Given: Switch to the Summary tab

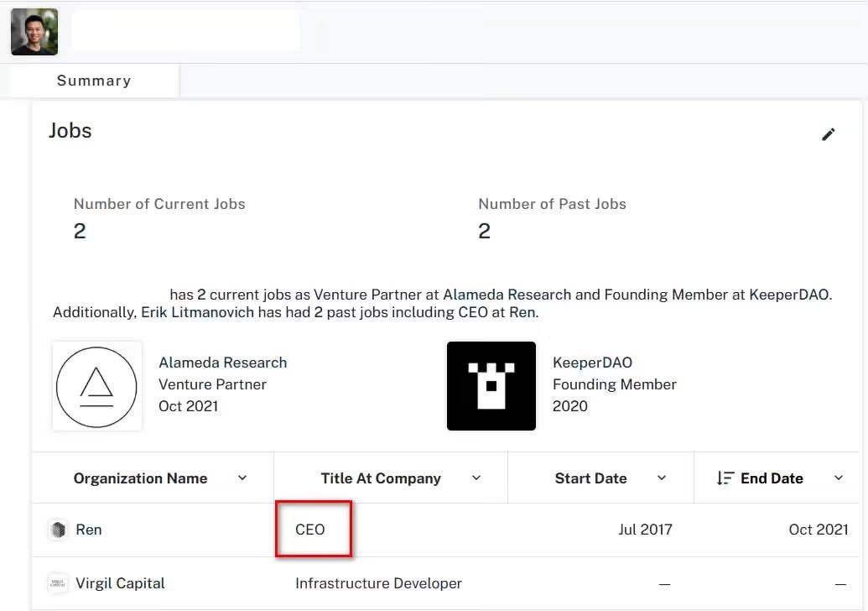Looking at the screenshot, I should click(x=94, y=81).
